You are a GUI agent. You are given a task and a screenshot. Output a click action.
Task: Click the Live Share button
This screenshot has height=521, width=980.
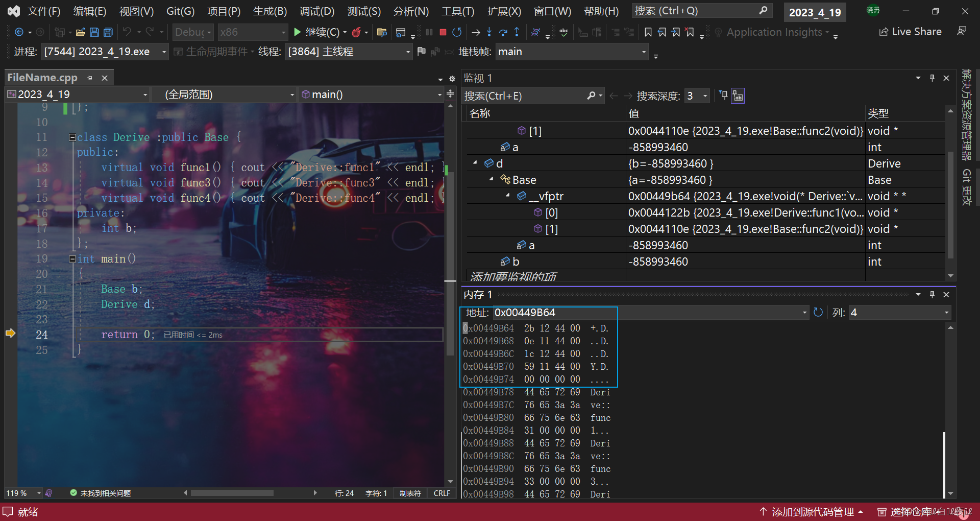pyautogui.click(x=910, y=32)
